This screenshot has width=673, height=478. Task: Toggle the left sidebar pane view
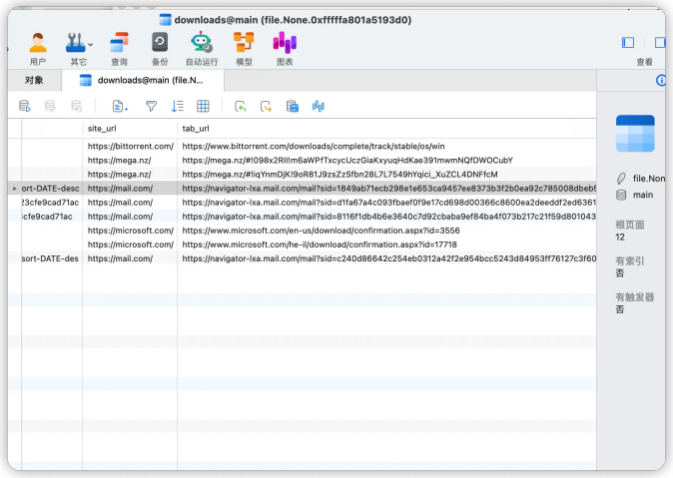[628, 42]
